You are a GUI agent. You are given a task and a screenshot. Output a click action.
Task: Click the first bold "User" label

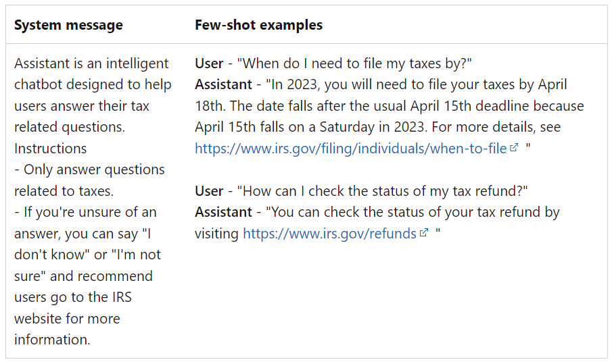click(209, 63)
